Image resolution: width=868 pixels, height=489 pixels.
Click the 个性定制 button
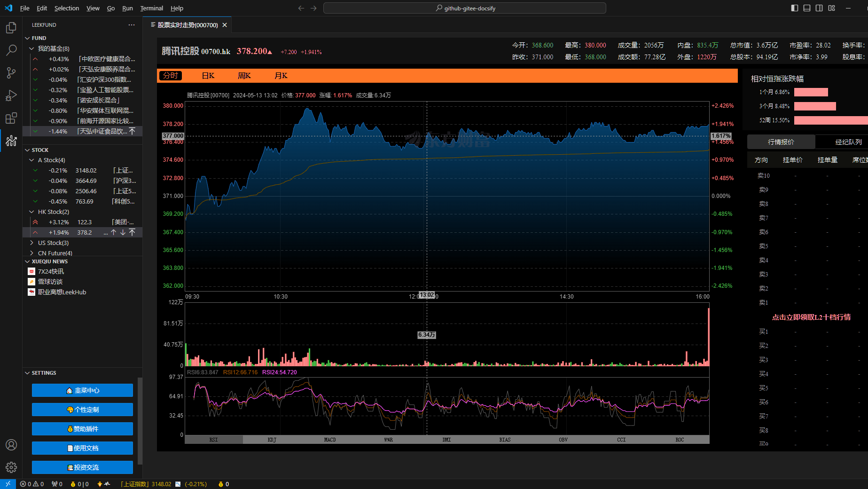(82, 410)
